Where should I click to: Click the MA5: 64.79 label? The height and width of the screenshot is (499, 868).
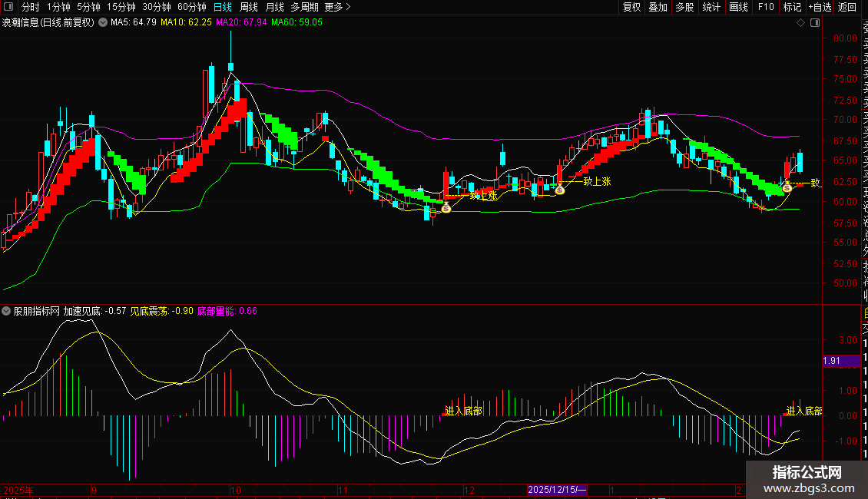click(134, 22)
